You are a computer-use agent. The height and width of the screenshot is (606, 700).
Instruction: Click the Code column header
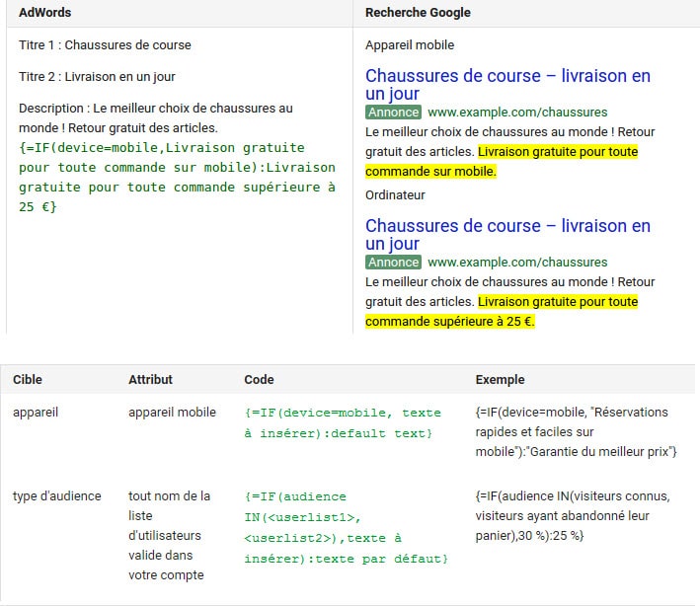(x=259, y=379)
